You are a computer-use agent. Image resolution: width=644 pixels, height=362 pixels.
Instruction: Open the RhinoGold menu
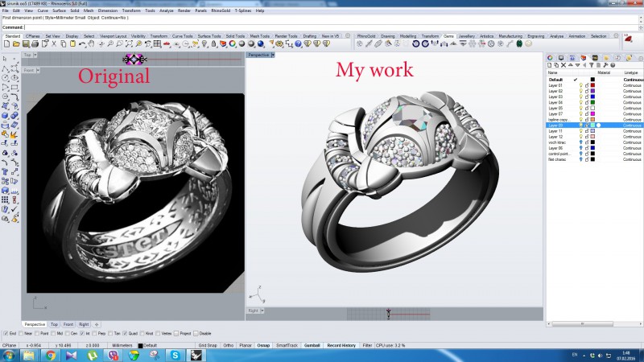tap(221, 10)
